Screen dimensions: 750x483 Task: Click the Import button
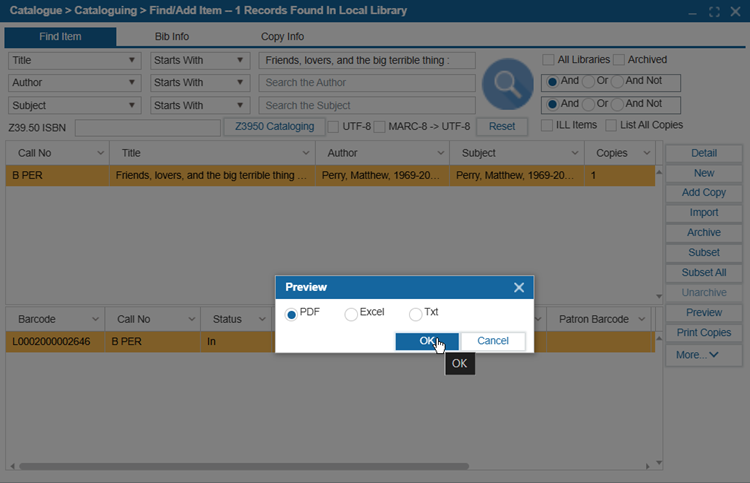point(704,213)
